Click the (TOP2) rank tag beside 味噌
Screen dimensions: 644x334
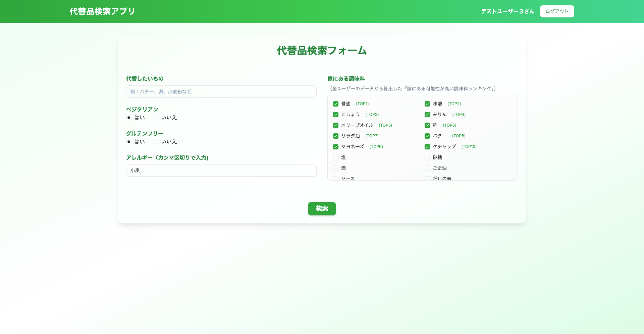coord(454,104)
